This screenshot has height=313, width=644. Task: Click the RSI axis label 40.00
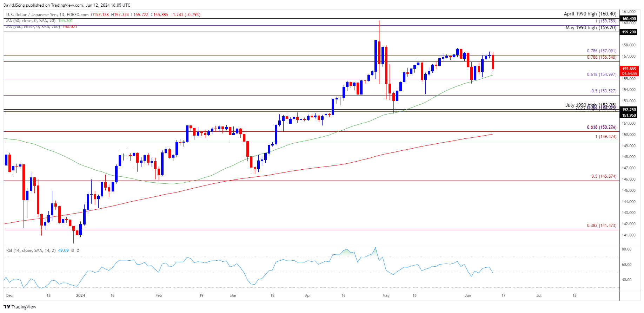point(627,280)
